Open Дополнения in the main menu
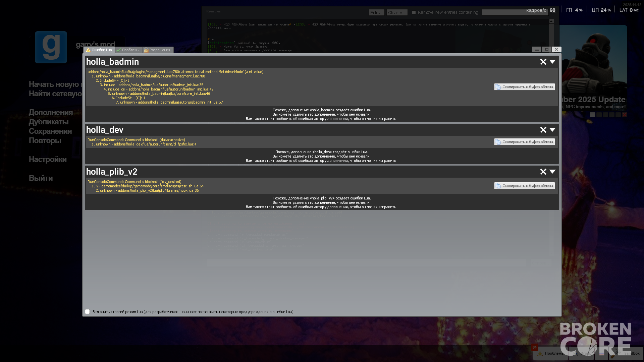Screen dimensions: 644x362 point(51,113)
